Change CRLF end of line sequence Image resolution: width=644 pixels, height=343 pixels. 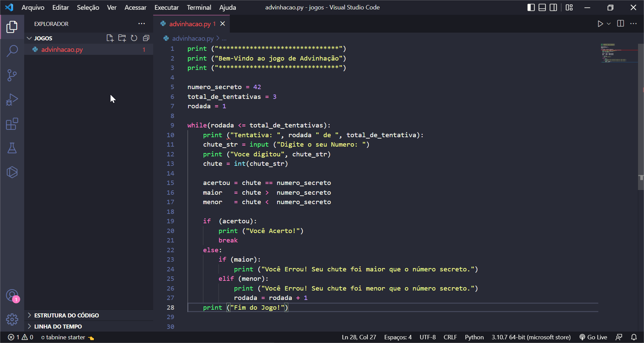coord(450,337)
